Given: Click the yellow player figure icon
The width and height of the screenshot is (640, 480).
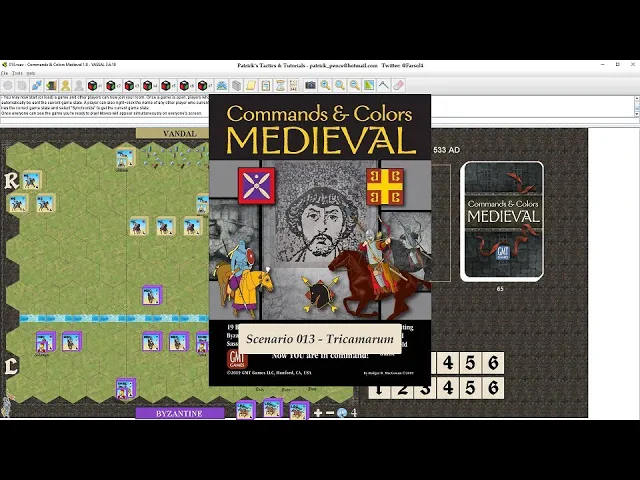Looking at the screenshot, I should [65, 85].
